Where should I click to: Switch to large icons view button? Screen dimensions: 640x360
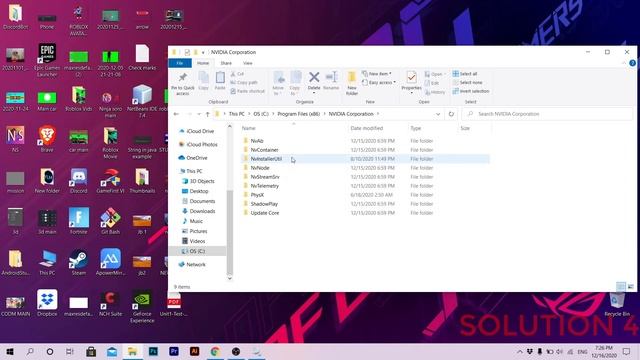click(x=631, y=287)
